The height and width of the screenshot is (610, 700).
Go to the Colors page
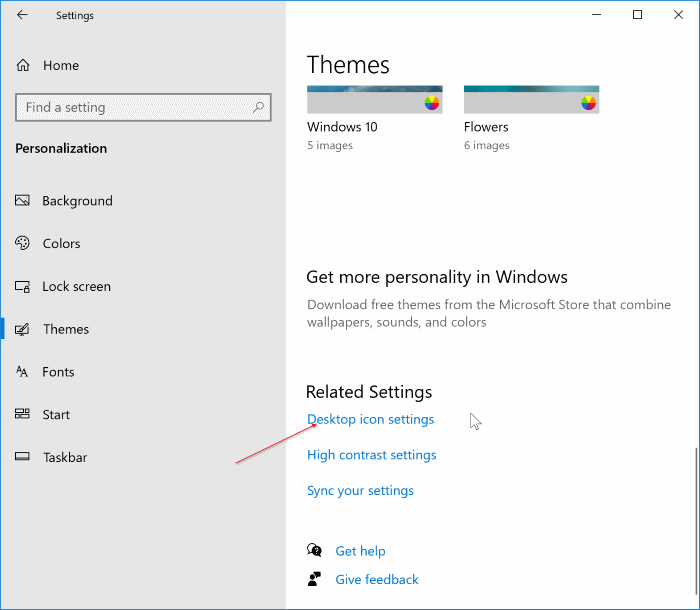pyautogui.click(x=62, y=243)
